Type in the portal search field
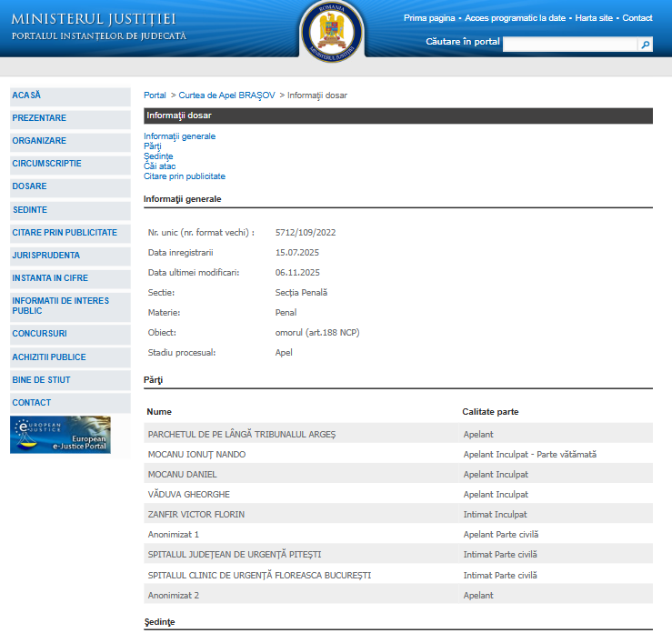 pos(570,44)
